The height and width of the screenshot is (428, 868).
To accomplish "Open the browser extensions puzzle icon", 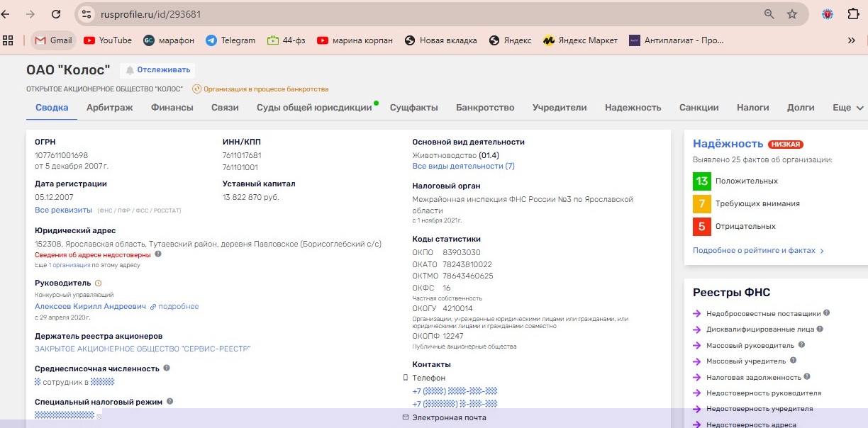I will click(x=853, y=14).
